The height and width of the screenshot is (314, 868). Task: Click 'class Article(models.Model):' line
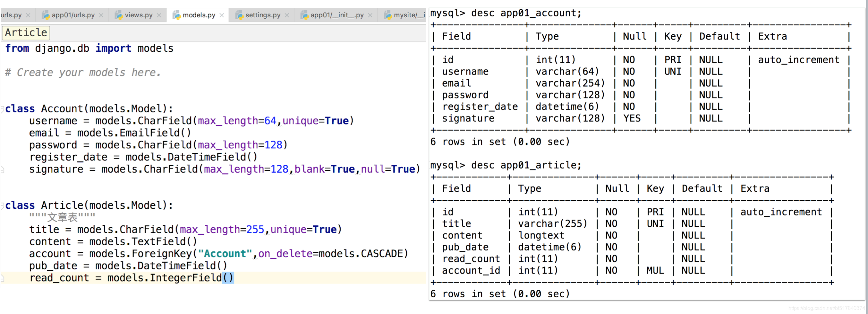(x=89, y=206)
